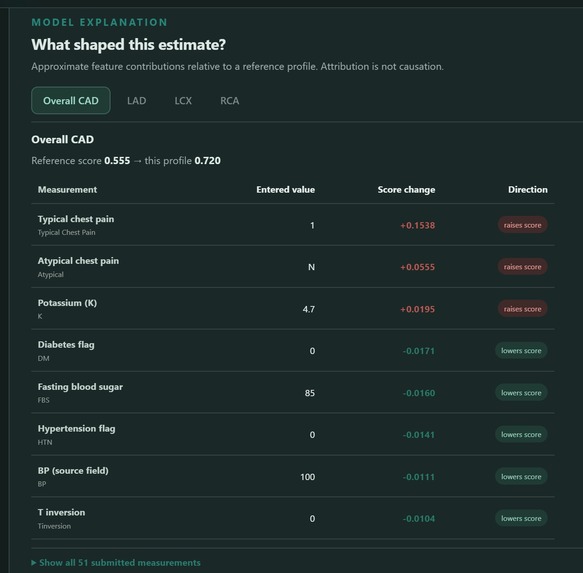Screen dimensions: 583x573
Task: Click the Atypical sublabel under Atypical chest pain
Action: (51, 275)
